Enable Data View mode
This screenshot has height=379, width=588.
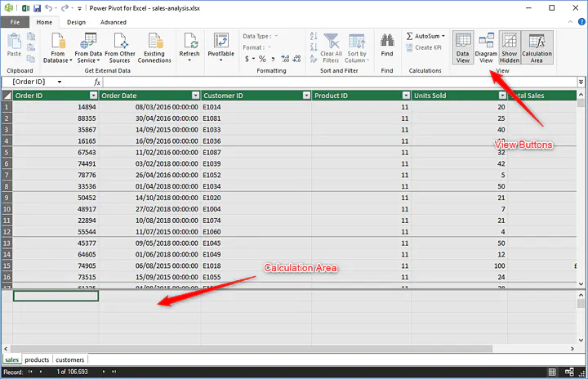click(462, 48)
